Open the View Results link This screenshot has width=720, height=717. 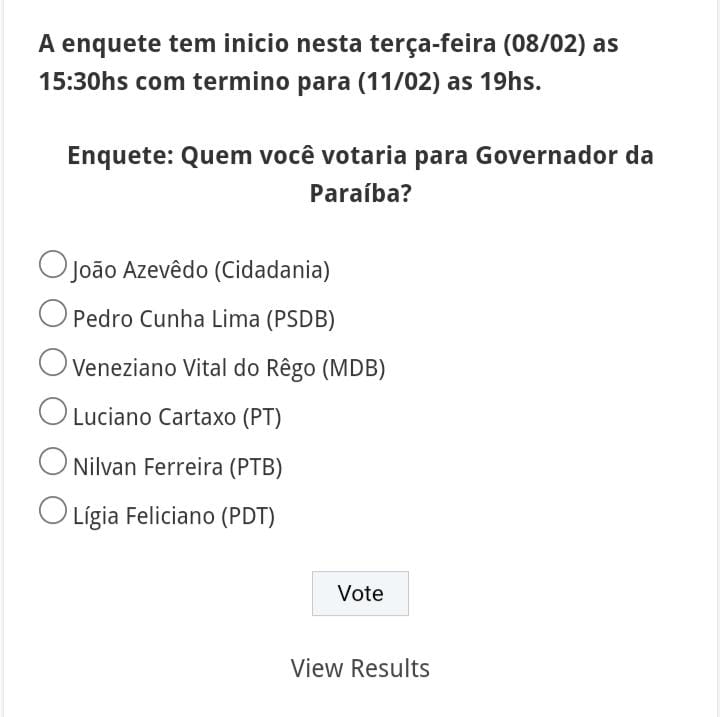click(x=360, y=668)
